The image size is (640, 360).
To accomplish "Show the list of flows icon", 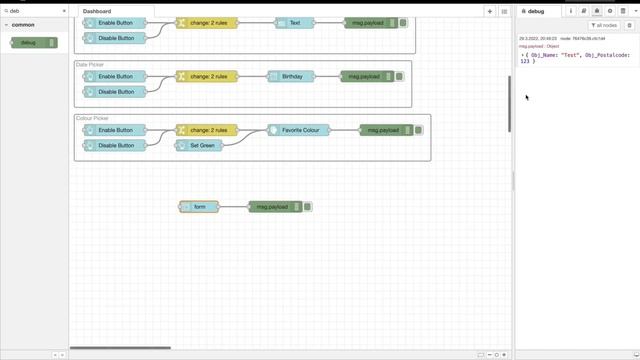I will [x=504, y=11].
